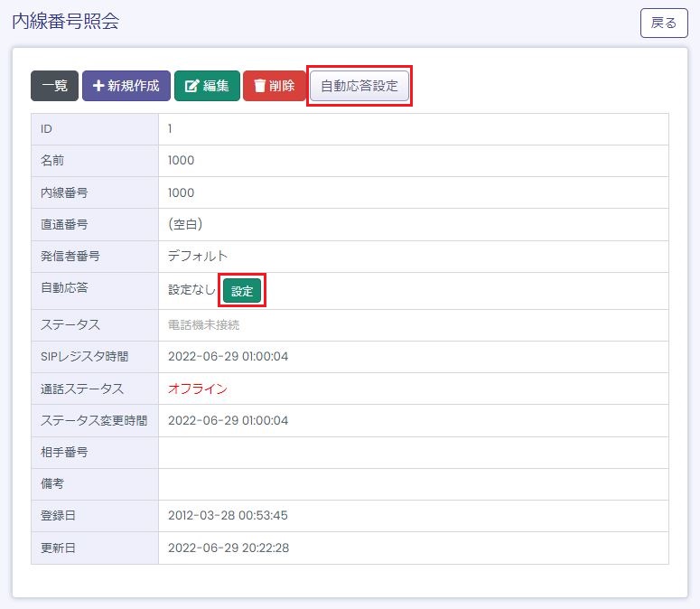Click the plus icon on 新規作成
The width and height of the screenshot is (700, 609).
point(98,86)
